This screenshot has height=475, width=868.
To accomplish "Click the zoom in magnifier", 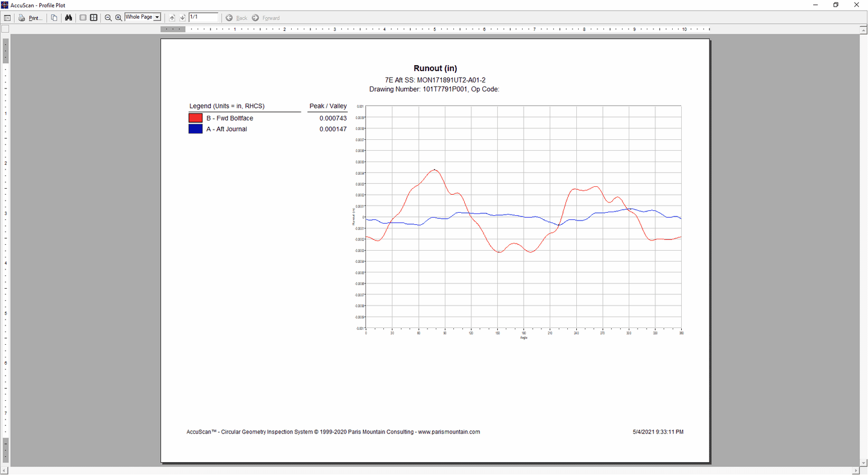I will (119, 18).
